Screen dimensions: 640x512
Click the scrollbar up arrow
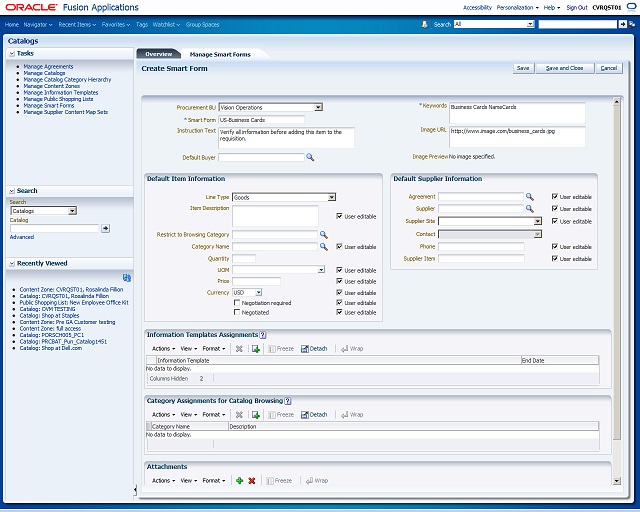[617, 101]
